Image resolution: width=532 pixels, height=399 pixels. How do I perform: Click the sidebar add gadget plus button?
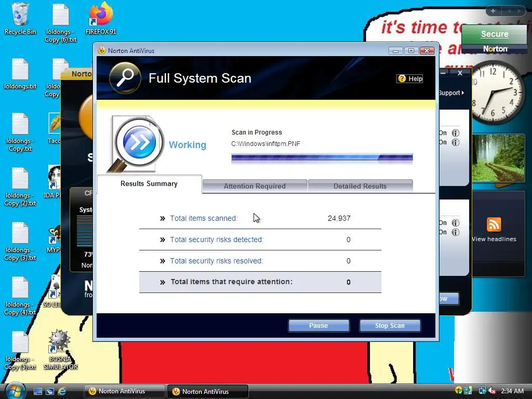(493, 11)
